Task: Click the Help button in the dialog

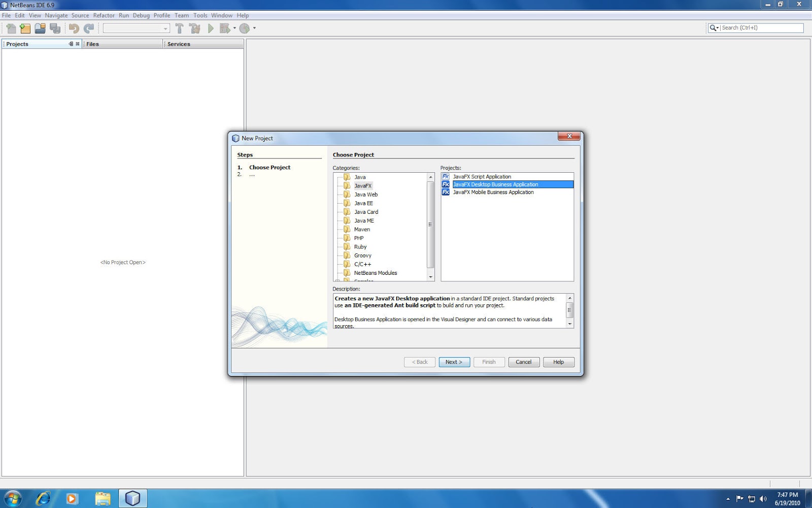Action: pos(559,362)
